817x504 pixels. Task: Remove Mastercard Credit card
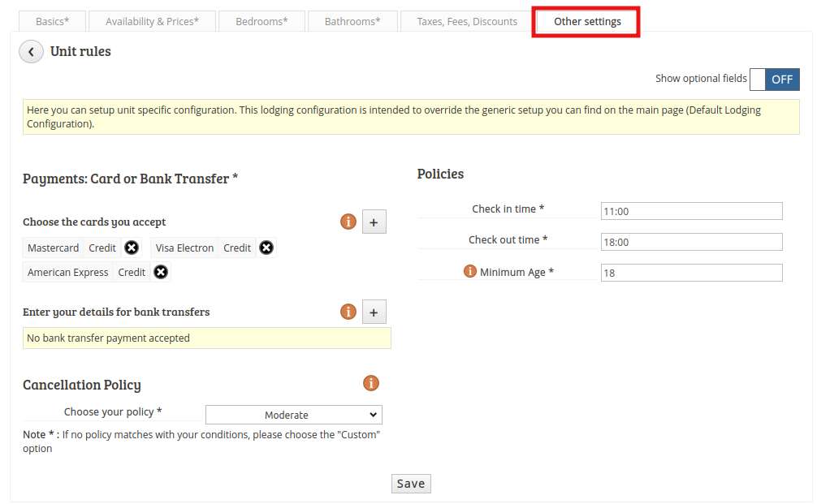(132, 248)
